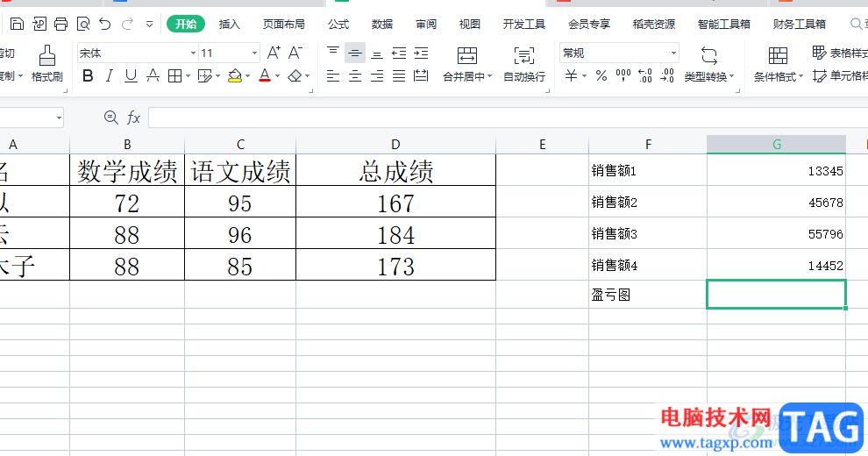Click distributed alignment icon
868x456 pixels.
pos(421,75)
